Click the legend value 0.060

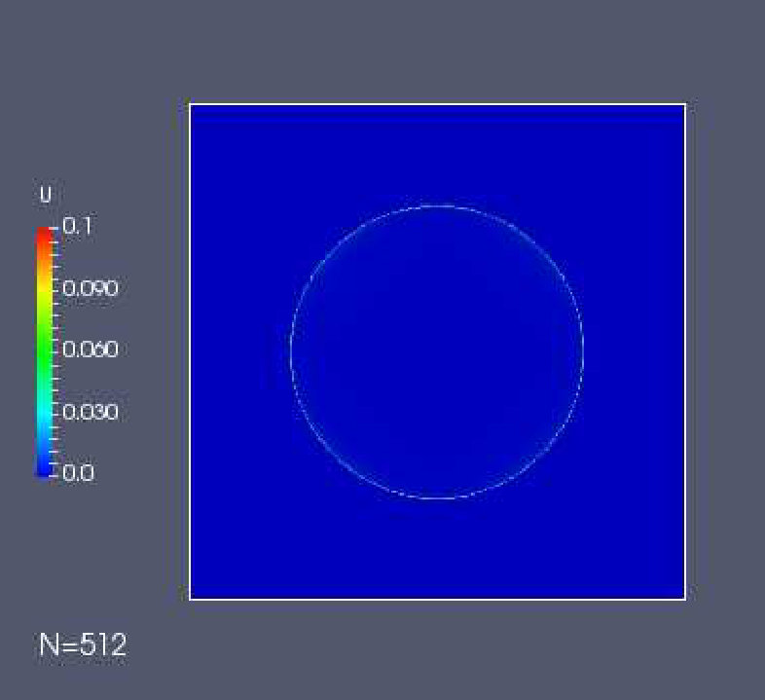(x=91, y=350)
